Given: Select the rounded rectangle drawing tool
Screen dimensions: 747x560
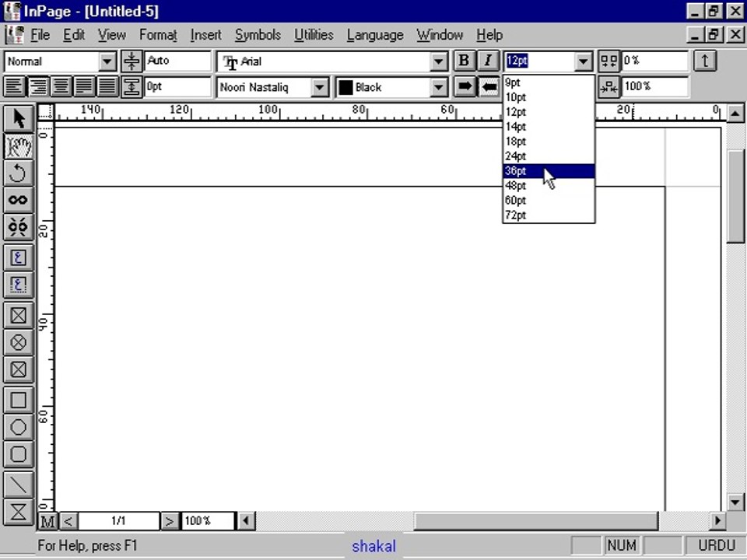Looking at the screenshot, I should click(18, 454).
